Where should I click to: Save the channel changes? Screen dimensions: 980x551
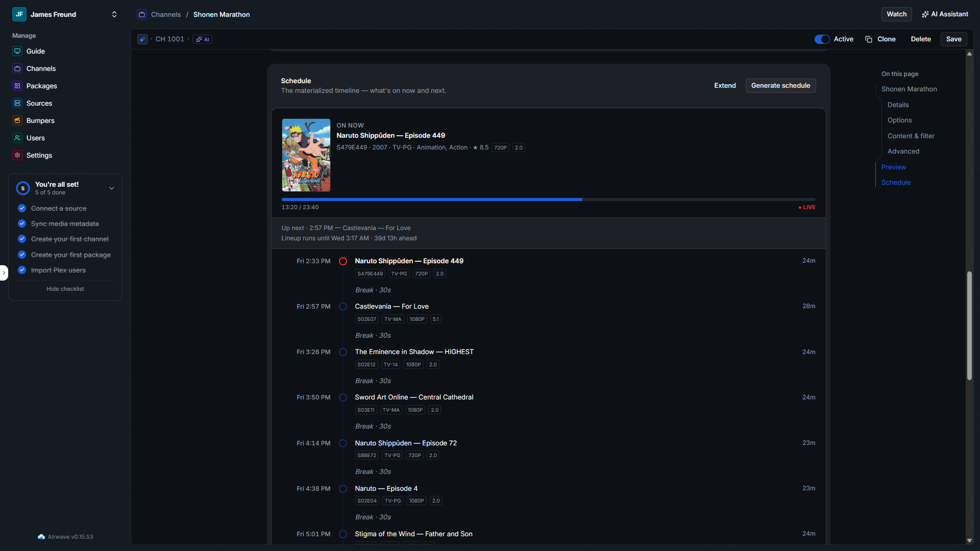click(953, 39)
